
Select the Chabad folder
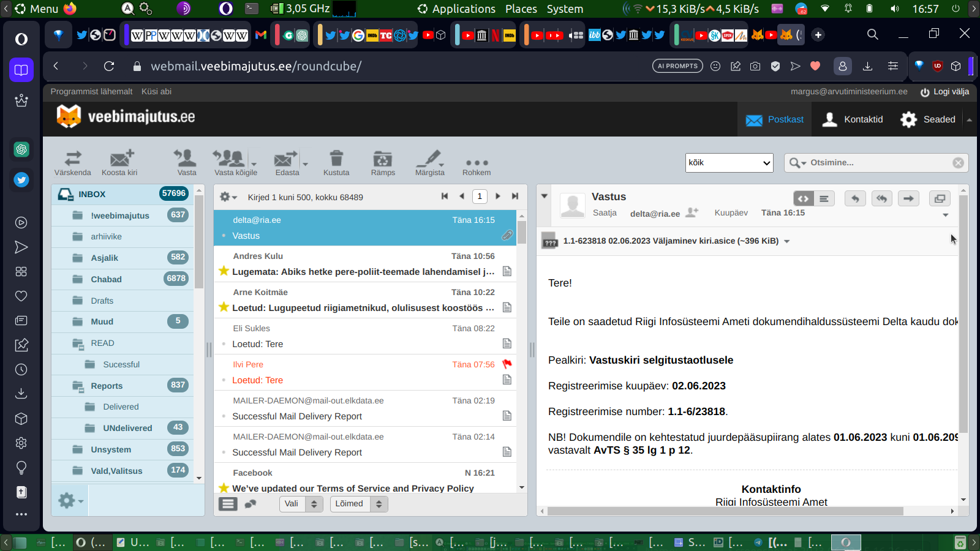click(x=123, y=279)
